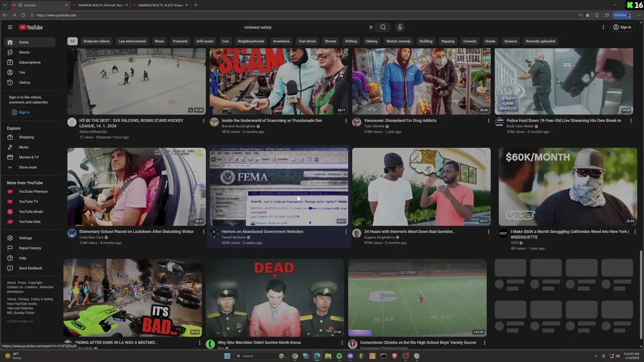The image size is (644, 362).
Task: Select the Sketch comedy chip
Action: [x=398, y=41]
